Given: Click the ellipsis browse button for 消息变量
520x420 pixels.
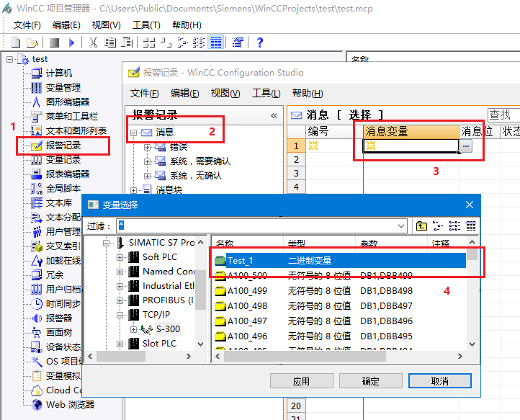Looking at the screenshot, I should tap(465, 146).
